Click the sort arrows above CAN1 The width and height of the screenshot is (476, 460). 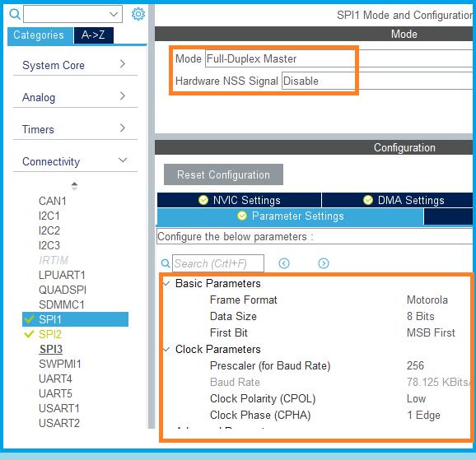pos(74,186)
